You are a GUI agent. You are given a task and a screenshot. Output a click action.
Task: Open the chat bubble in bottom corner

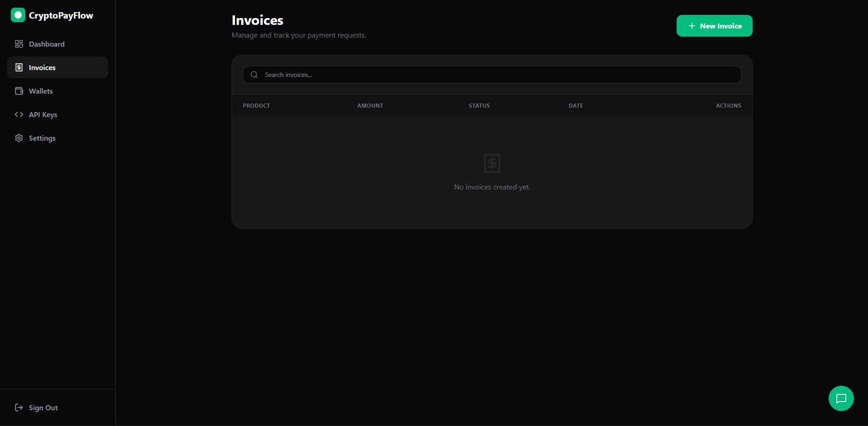coord(841,398)
